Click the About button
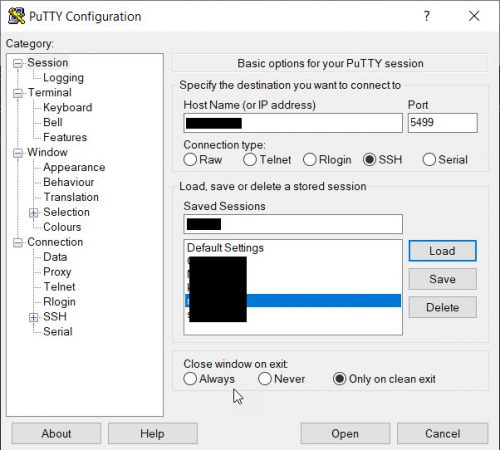Screen dimensions: 500x450 pyautogui.click(x=56, y=434)
